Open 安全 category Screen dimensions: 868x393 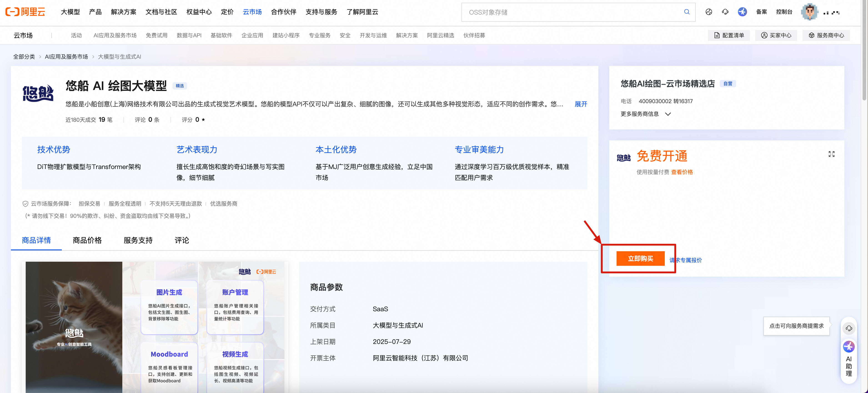click(x=345, y=35)
